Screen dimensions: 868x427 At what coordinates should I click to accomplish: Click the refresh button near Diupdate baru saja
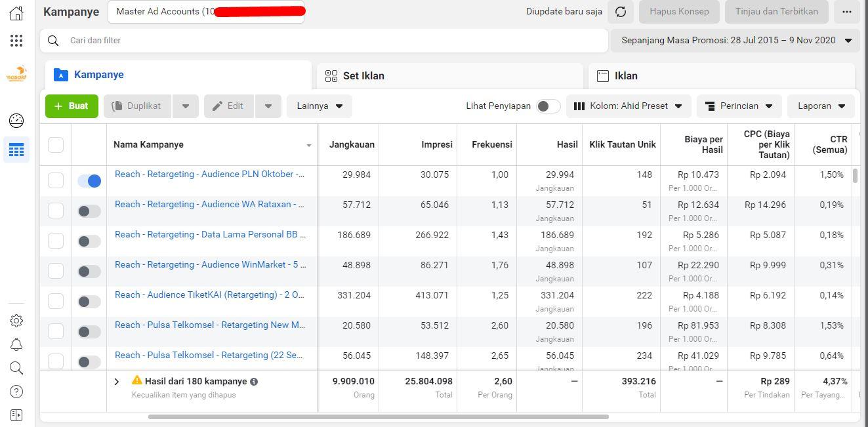point(621,12)
